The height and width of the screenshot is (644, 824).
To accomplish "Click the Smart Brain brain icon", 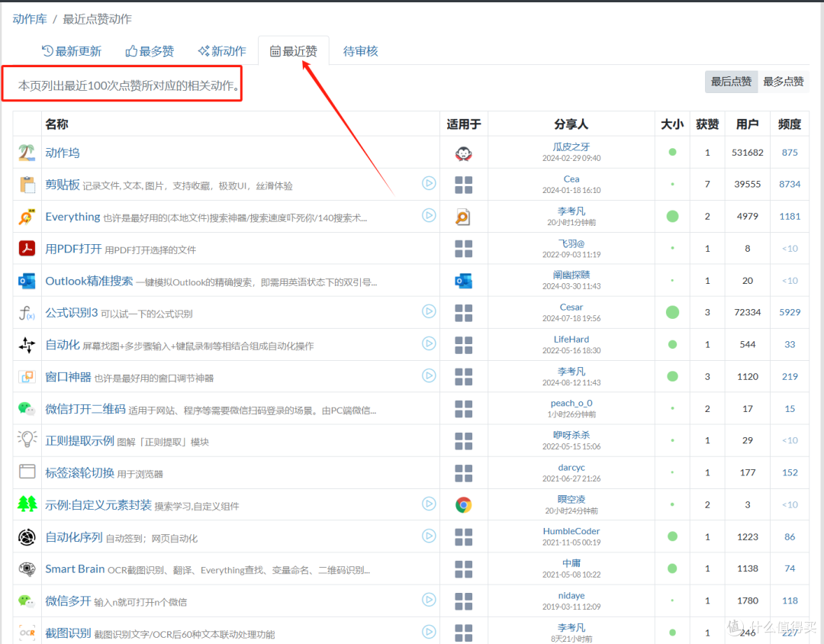I will click(27, 568).
